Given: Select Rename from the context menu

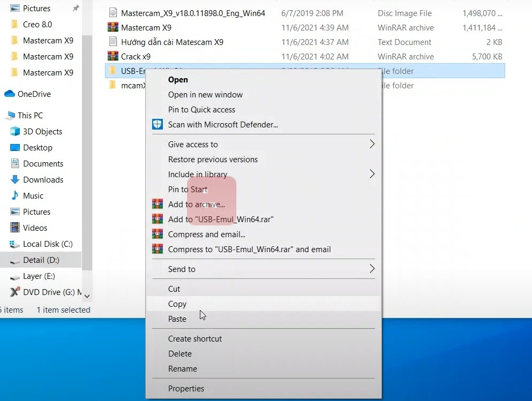Looking at the screenshot, I should coord(183,368).
